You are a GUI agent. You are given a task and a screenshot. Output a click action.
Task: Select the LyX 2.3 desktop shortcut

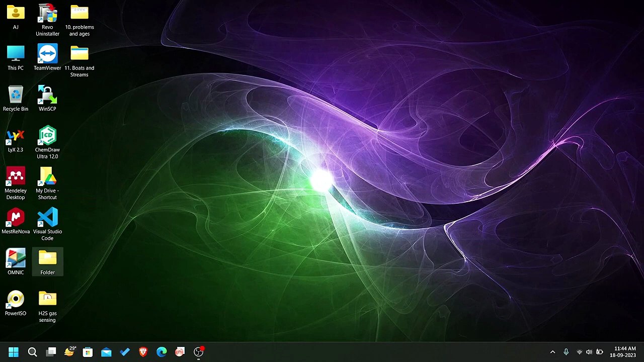click(x=16, y=140)
